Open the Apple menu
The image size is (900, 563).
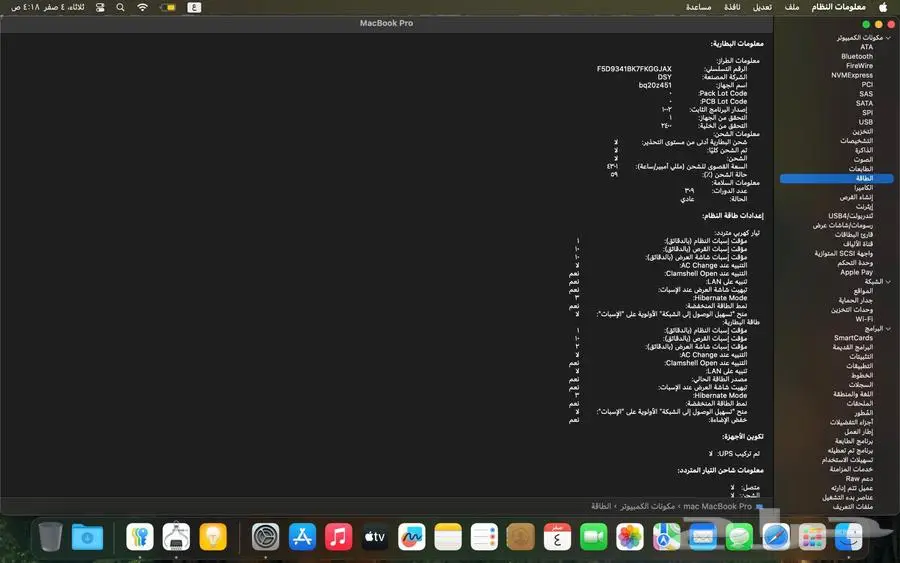click(883, 7)
